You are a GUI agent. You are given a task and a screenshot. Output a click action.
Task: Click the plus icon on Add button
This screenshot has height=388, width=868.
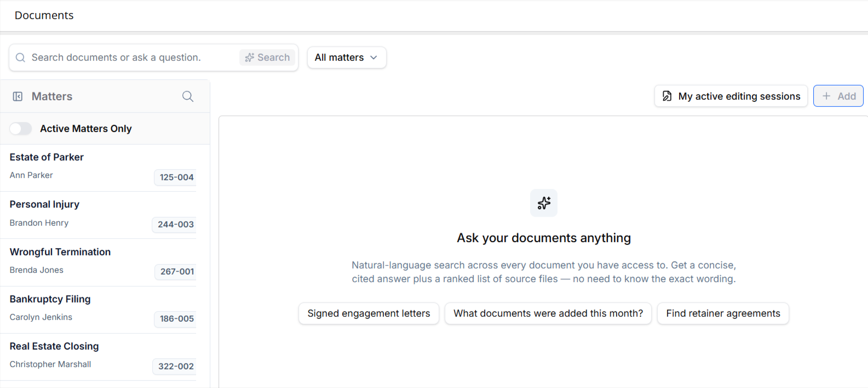pyautogui.click(x=826, y=96)
